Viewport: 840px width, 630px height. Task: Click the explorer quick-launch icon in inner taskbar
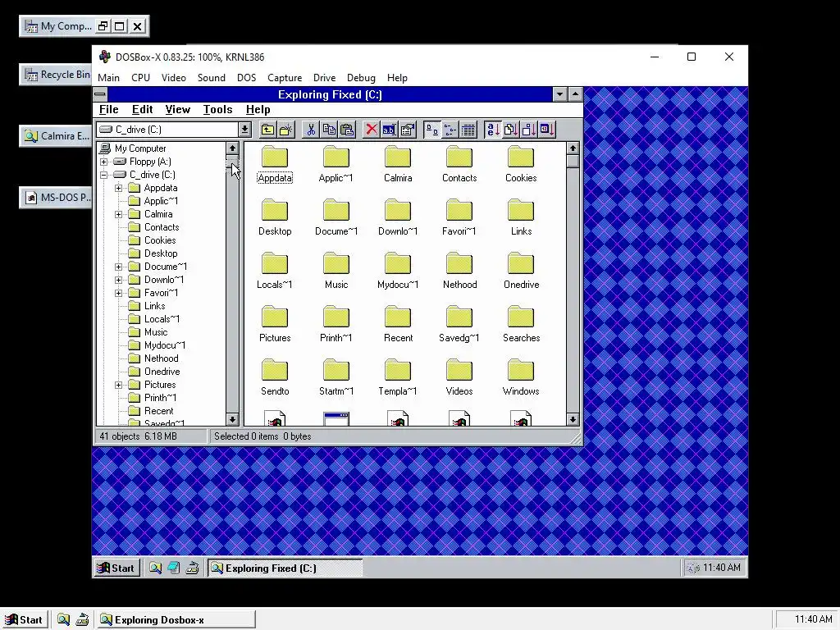pos(155,568)
